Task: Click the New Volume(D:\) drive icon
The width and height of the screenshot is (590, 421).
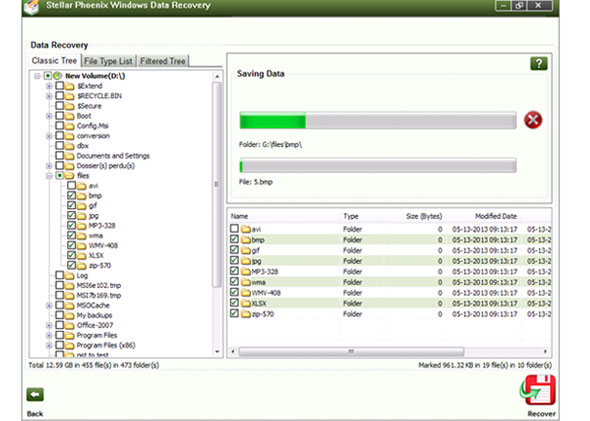Action: pos(57,76)
